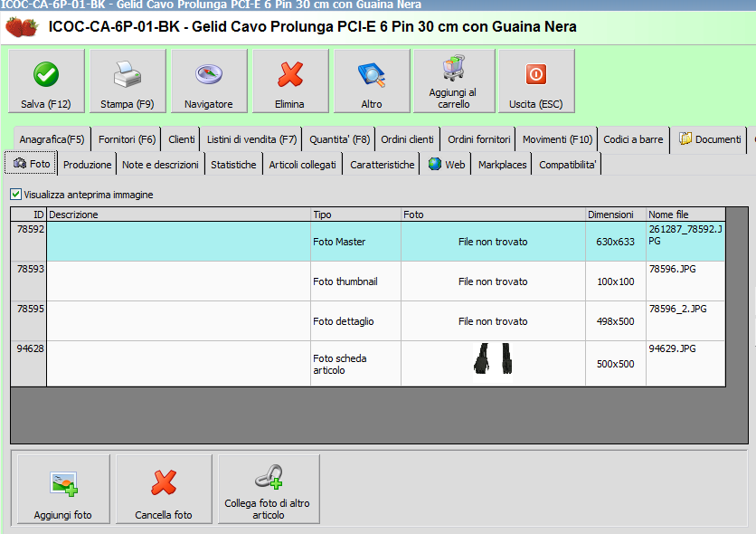Viewport: 756px width, 534px height.
Task: Open the Articoli collegati tab
Action: [302, 165]
